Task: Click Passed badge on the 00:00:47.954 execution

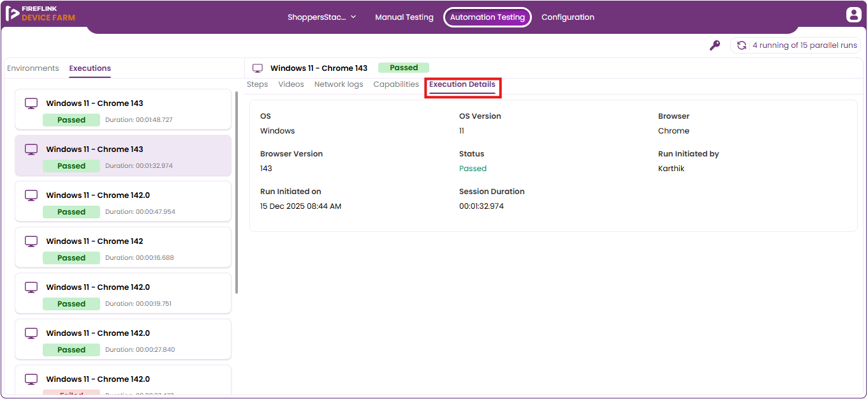Action: (71, 212)
